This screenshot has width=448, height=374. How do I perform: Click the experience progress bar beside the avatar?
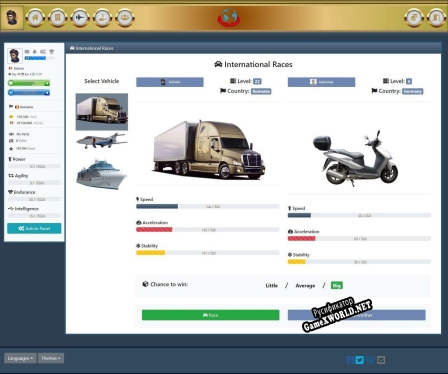point(40,58)
